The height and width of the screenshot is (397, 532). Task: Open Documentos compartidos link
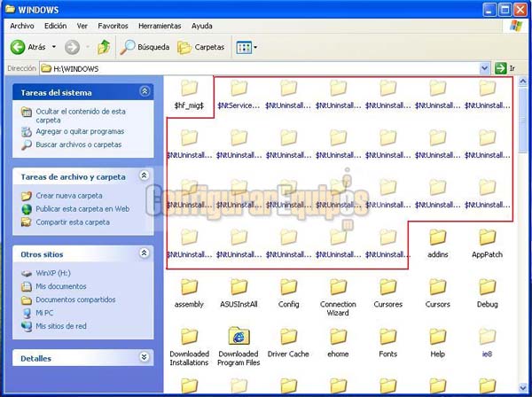click(75, 300)
